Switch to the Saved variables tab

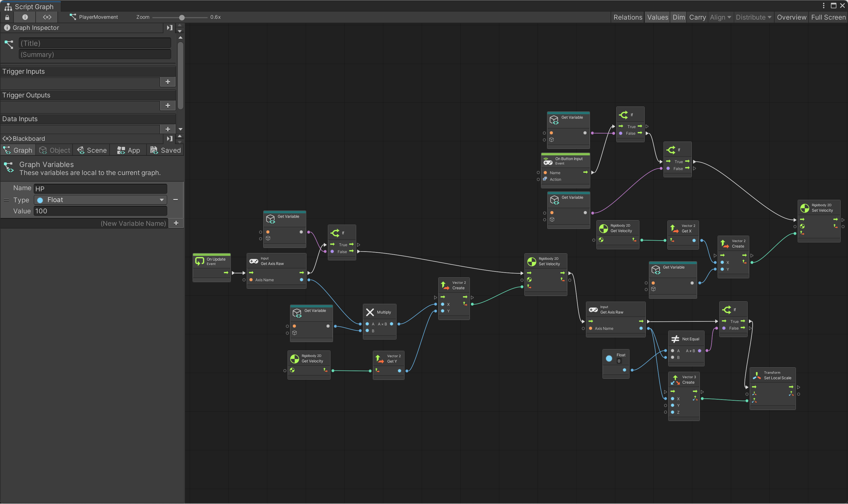point(166,150)
